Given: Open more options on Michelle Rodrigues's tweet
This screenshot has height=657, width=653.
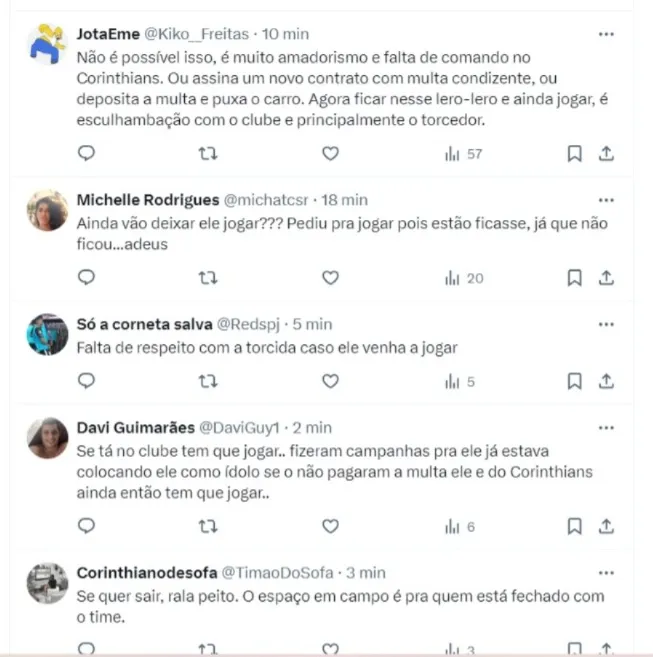Looking at the screenshot, I should 606,200.
